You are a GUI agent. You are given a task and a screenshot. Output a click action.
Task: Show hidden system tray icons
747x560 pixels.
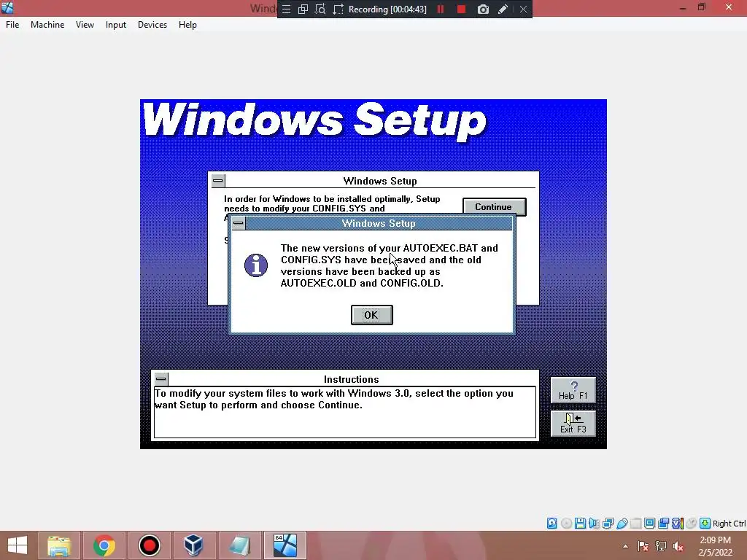point(625,546)
